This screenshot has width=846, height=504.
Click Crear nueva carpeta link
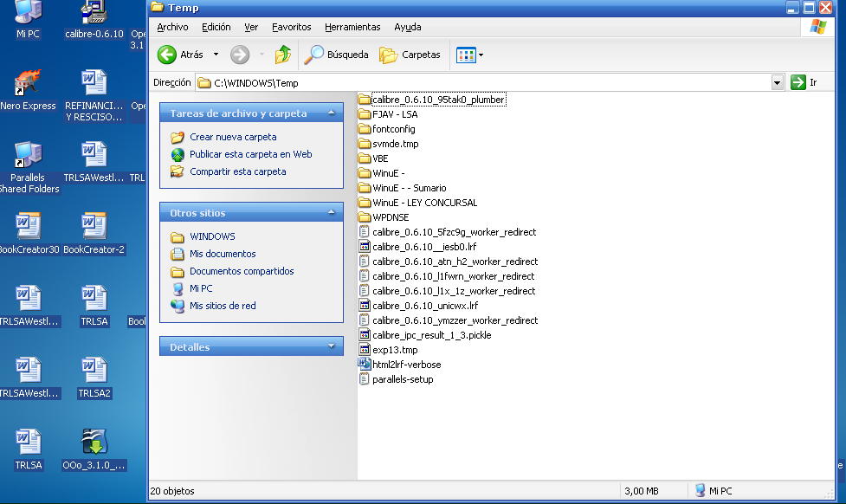233,137
